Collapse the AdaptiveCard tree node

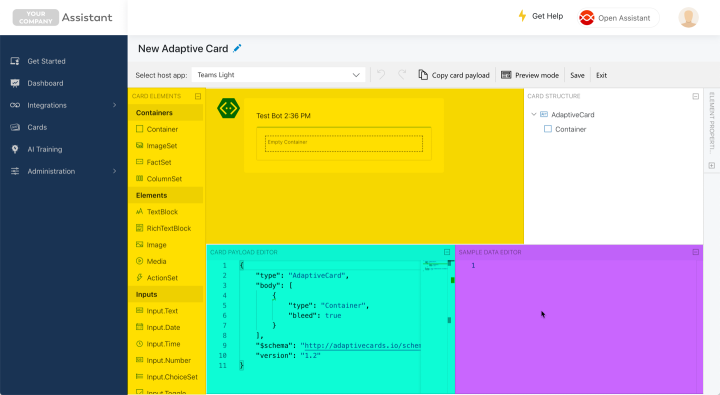pos(534,114)
